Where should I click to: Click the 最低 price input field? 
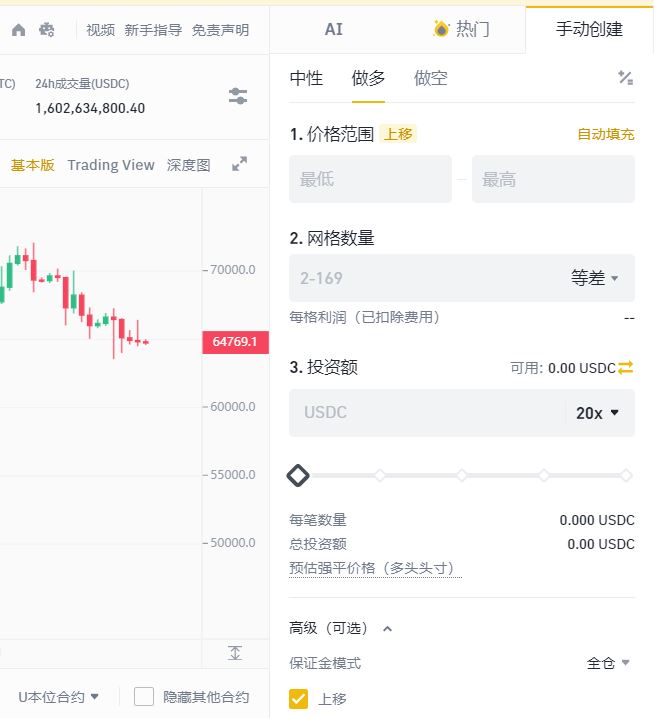click(x=370, y=179)
